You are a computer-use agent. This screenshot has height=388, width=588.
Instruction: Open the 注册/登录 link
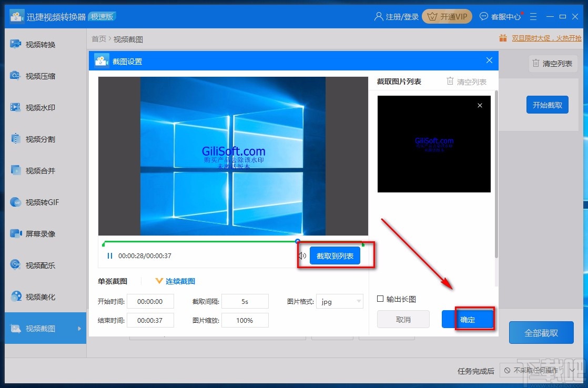397,16
